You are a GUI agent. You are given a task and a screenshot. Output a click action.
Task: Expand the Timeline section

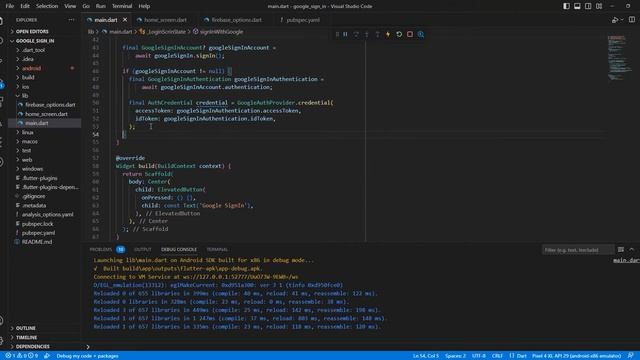44,338
